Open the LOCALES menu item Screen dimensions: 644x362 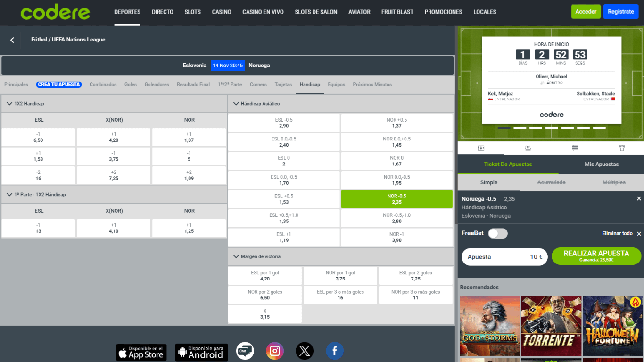pyautogui.click(x=485, y=12)
